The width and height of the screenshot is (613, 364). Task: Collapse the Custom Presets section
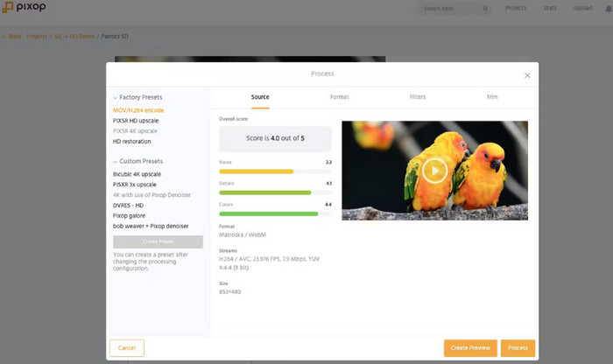coord(115,161)
